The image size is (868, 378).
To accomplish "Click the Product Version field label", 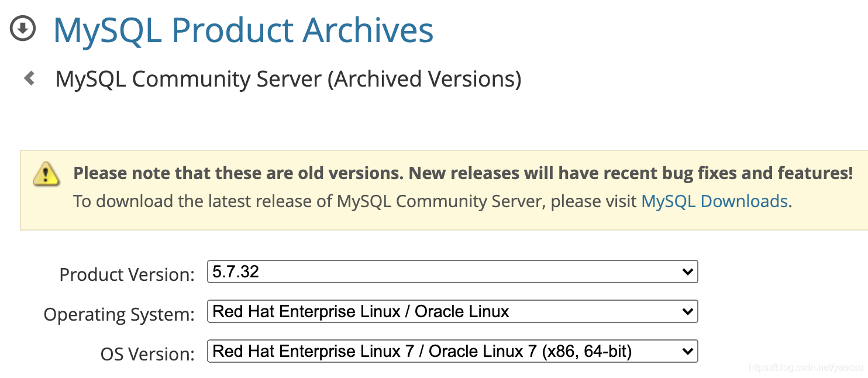I will [x=126, y=274].
